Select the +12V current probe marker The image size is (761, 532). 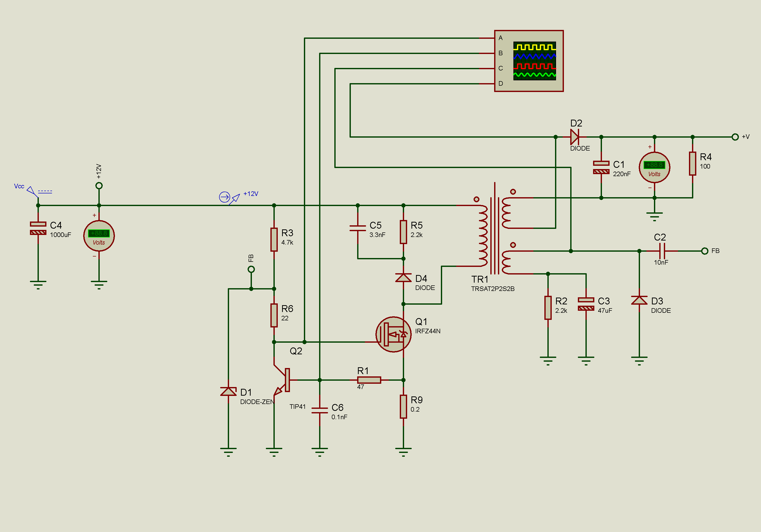pyautogui.click(x=229, y=198)
